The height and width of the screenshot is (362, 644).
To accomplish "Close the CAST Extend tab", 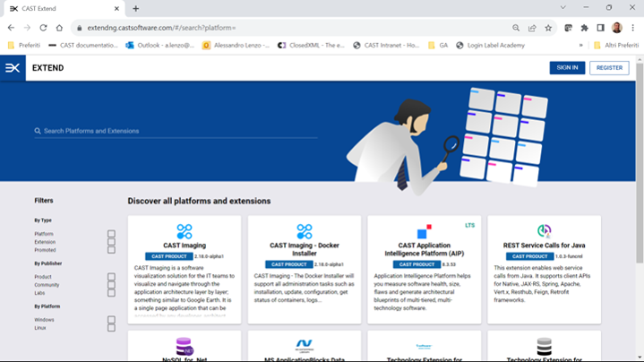I will tap(116, 8).
